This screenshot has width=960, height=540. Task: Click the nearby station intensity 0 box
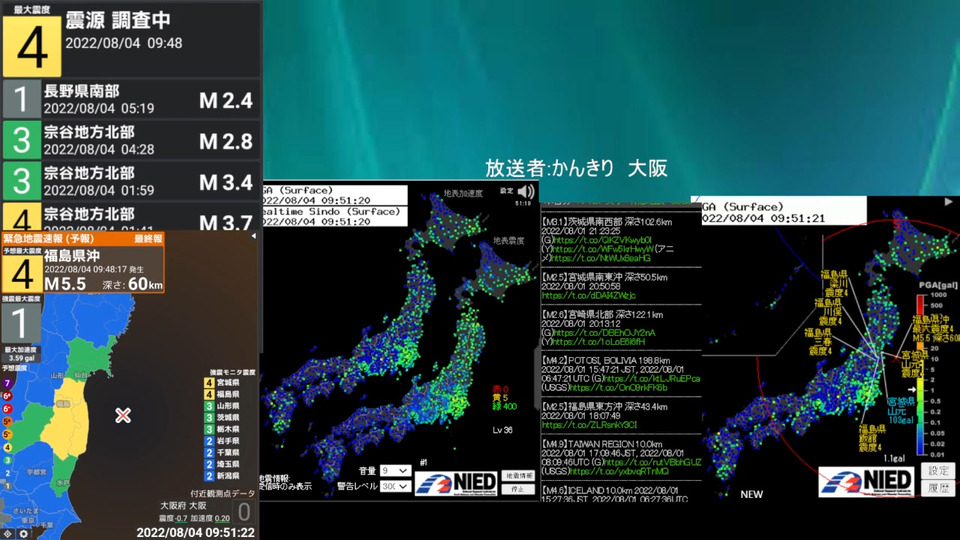244,512
